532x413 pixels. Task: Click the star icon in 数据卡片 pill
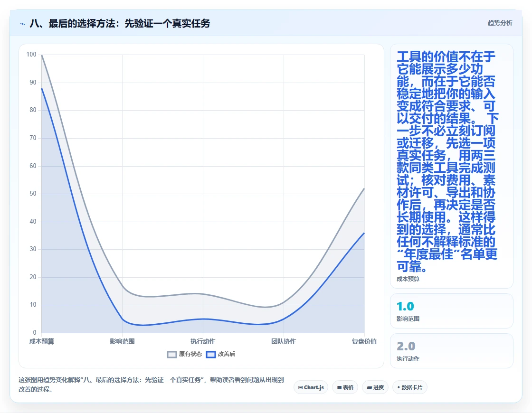point(399,387)
